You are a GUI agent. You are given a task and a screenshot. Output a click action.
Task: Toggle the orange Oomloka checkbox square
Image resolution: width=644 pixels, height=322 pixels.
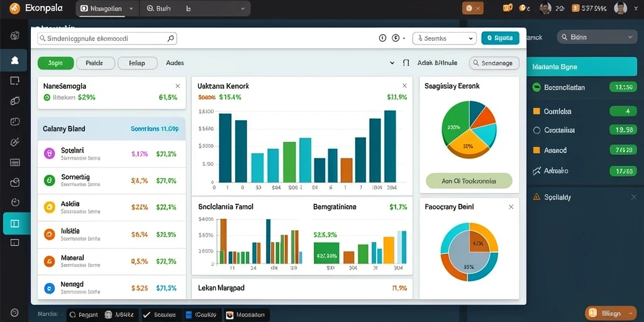[536, 111]
